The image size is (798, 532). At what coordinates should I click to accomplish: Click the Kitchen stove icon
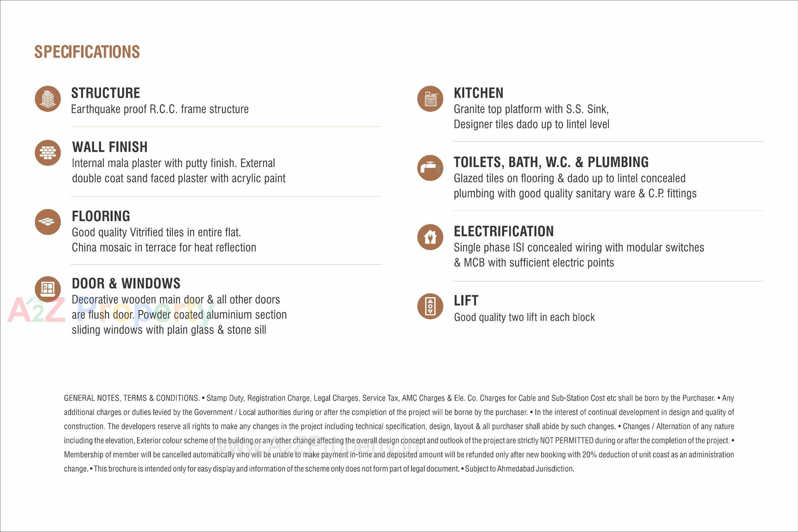tap(430, 99)
